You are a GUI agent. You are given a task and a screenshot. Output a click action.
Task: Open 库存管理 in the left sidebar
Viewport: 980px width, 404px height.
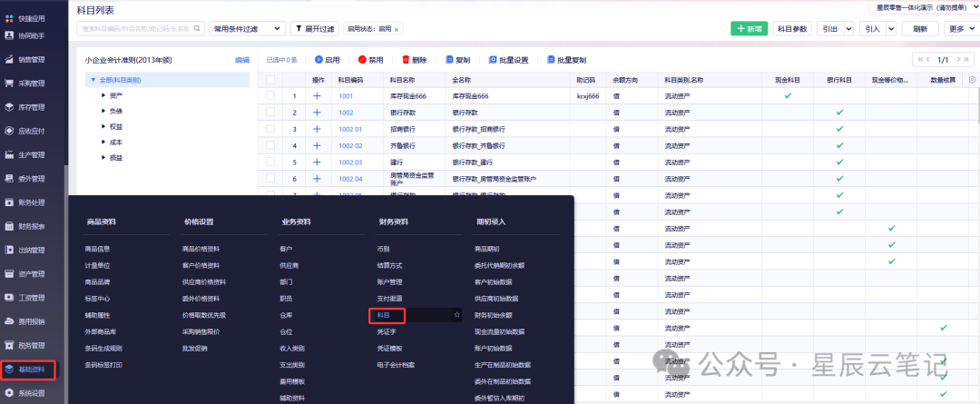pos(32,107)
